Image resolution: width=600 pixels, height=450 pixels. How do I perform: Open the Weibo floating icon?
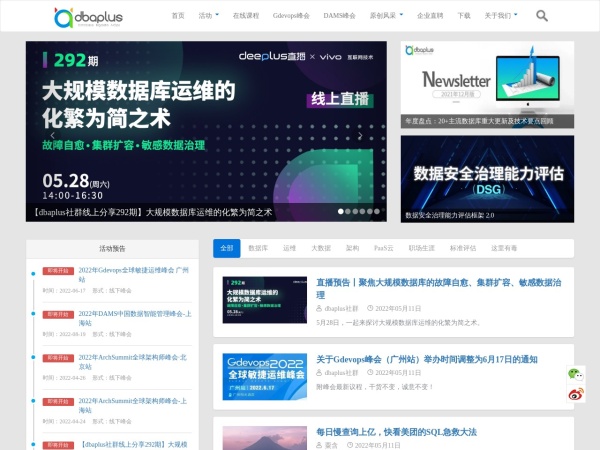tap(576, 394)
